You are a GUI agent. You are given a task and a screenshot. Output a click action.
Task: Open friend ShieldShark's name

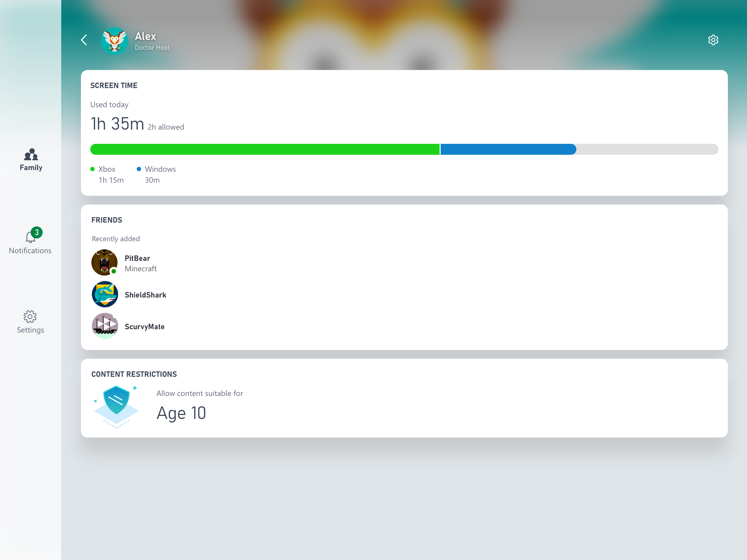coord(145,295)
